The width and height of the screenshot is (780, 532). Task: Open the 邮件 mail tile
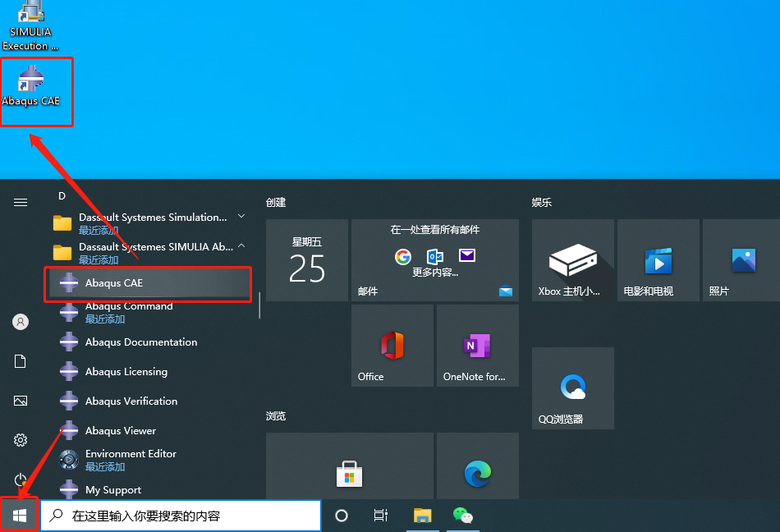435,260
